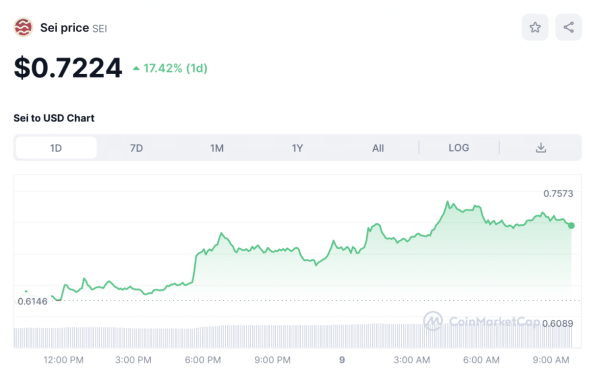Click the Sei price heading
The width and height of the screenshot is (600, 374).
[65, 28]
